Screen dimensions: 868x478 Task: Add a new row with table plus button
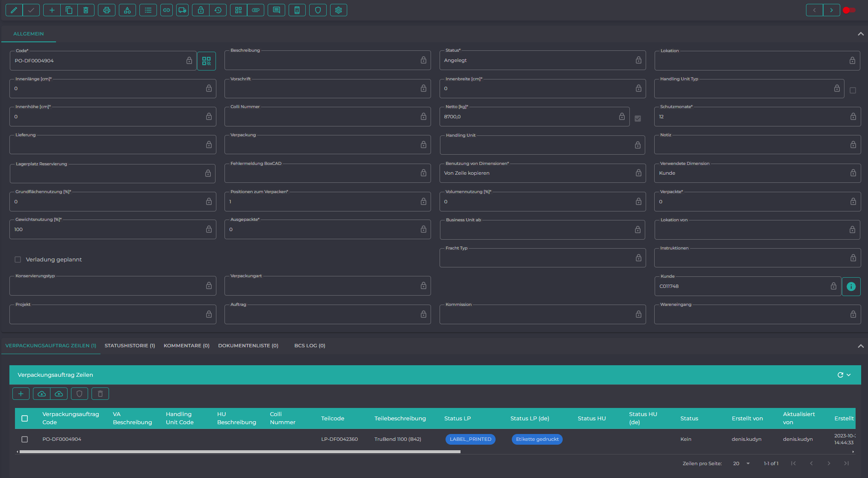coord(21,394)
